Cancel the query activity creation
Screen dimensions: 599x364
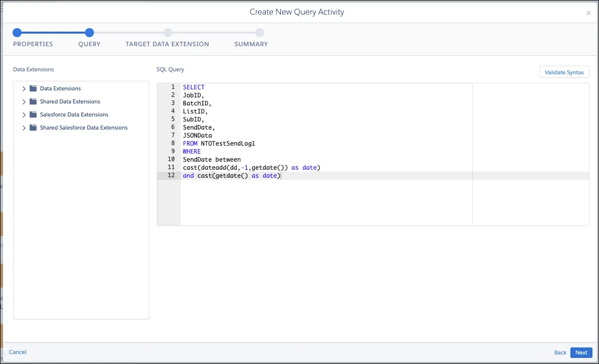pos(17,352)
